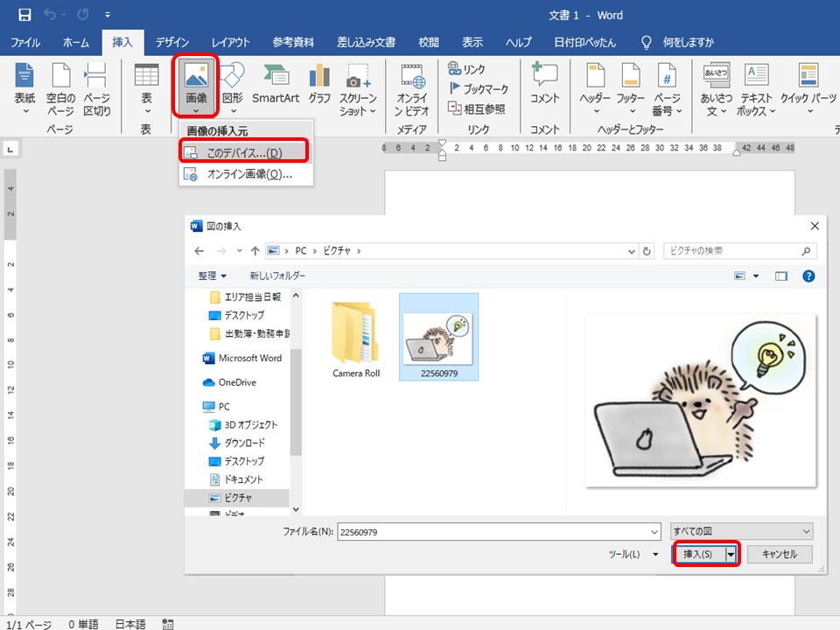Click the refresh icon next to the address bar
840x630 pixels.
point(647,251)
